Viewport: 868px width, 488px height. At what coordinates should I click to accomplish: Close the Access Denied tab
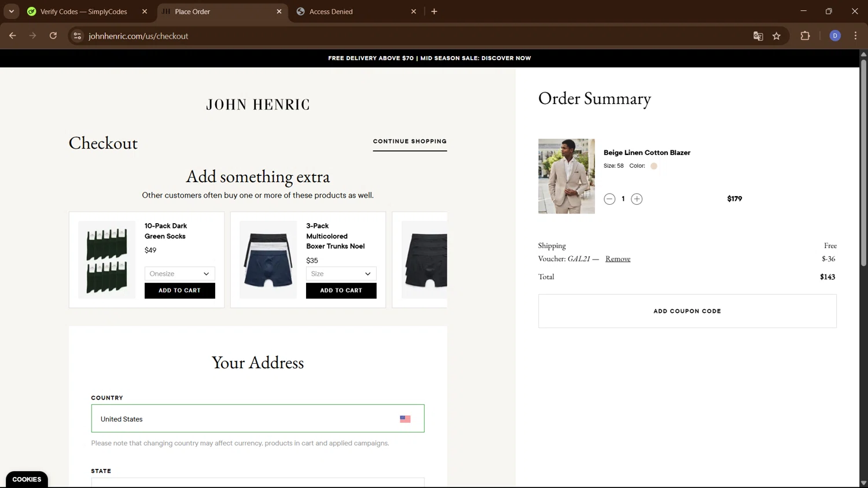414,12
